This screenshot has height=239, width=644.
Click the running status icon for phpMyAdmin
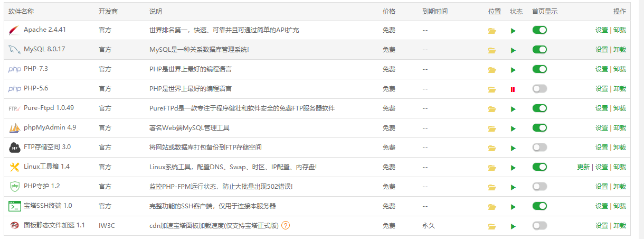pyautogui.click(x=513, y=129)
